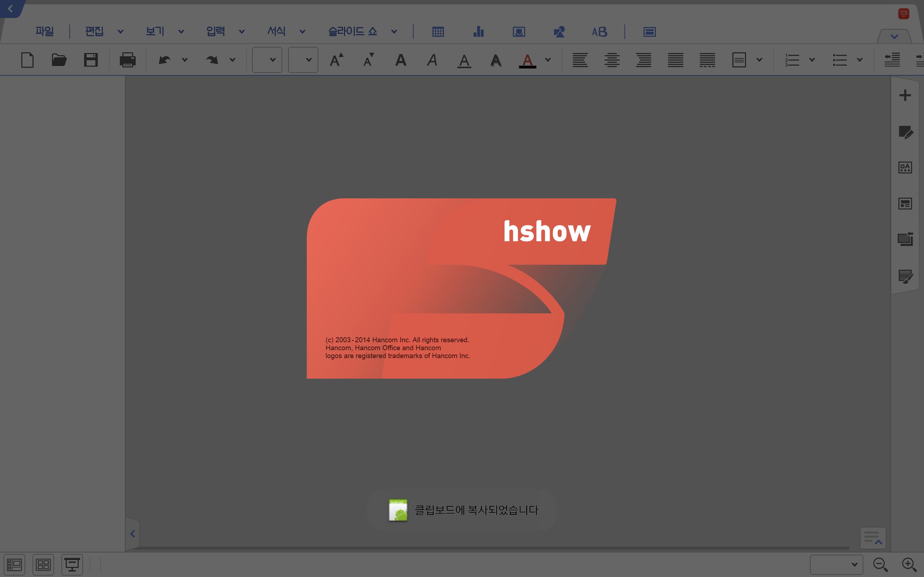Open the zoom level combo box
Image resolution: width=924 pixels, height=577 pixels.
[836, 564]
